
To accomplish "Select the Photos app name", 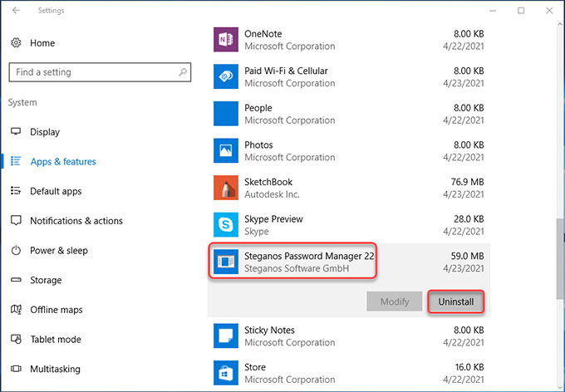I will pyautogui.click(x=258, y=145).
